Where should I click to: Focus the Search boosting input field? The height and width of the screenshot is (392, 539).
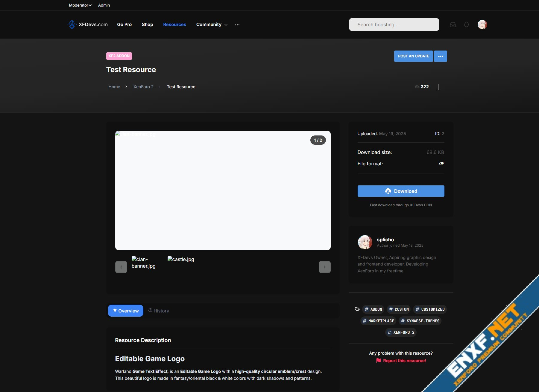click(394, 25)
